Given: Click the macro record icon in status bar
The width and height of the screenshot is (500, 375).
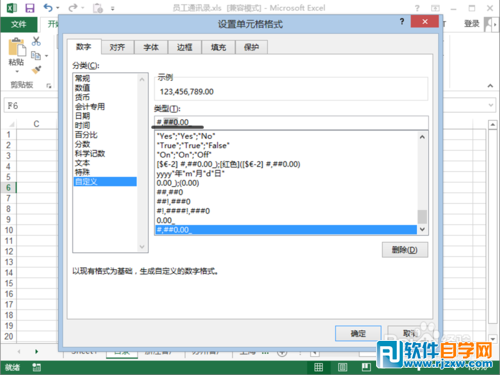Looking at the screenshot, I should click(x=36, y=367).
